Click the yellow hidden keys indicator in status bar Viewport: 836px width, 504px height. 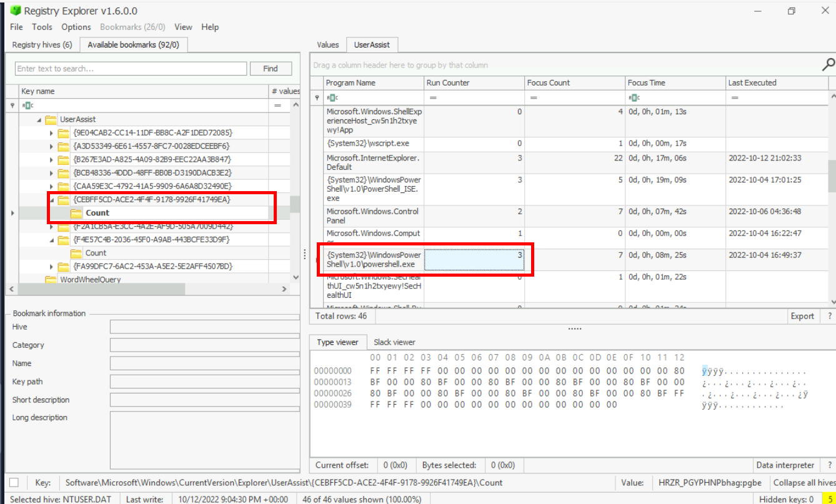coord(827,498)
